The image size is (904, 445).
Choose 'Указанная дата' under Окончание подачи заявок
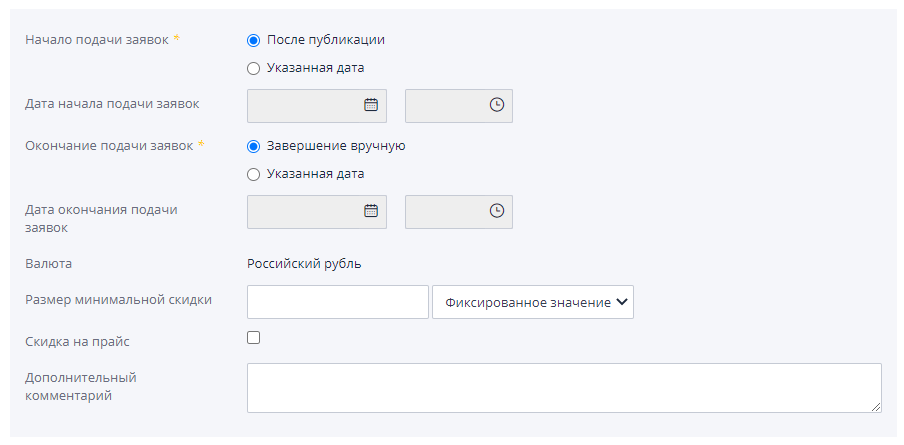click(x=253, y=174)
